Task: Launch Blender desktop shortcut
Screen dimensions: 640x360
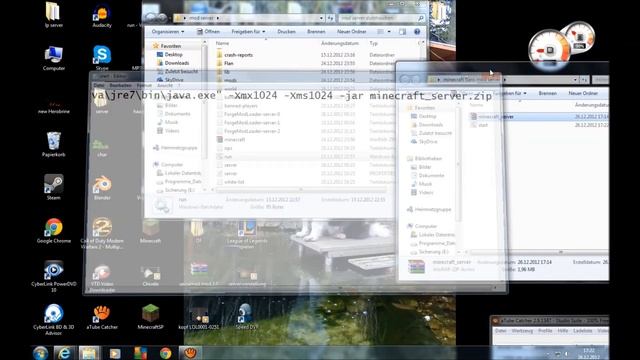Action: [102, 187]
